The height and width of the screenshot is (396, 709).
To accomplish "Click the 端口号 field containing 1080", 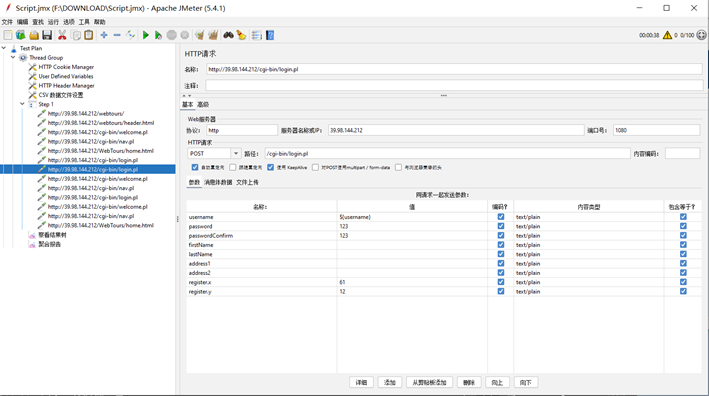I will [x=656, y=130].
